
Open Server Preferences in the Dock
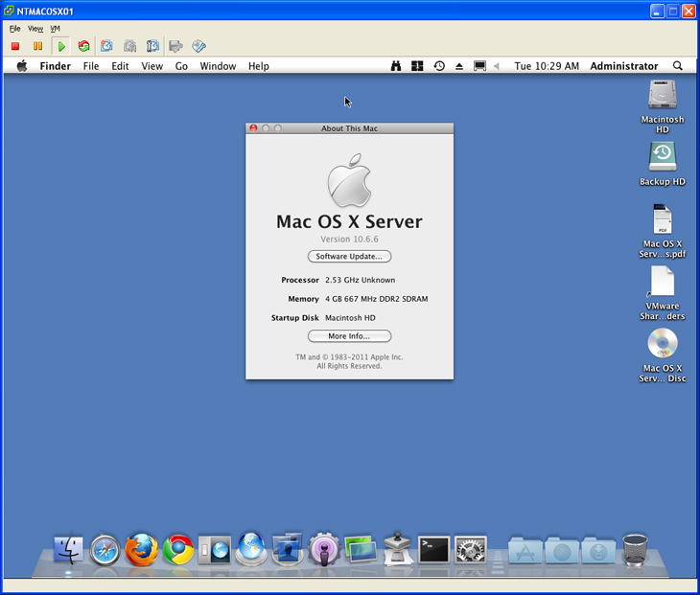pos(215,550)
